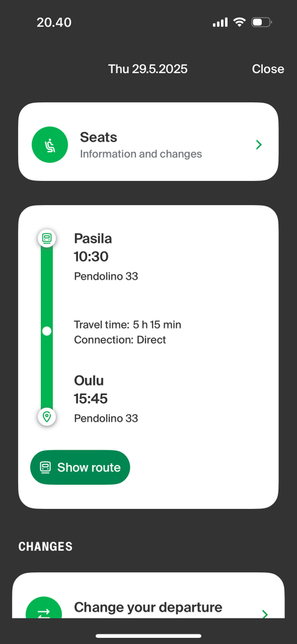Tap the train icon at Pasila

click(x=47, y=238)
